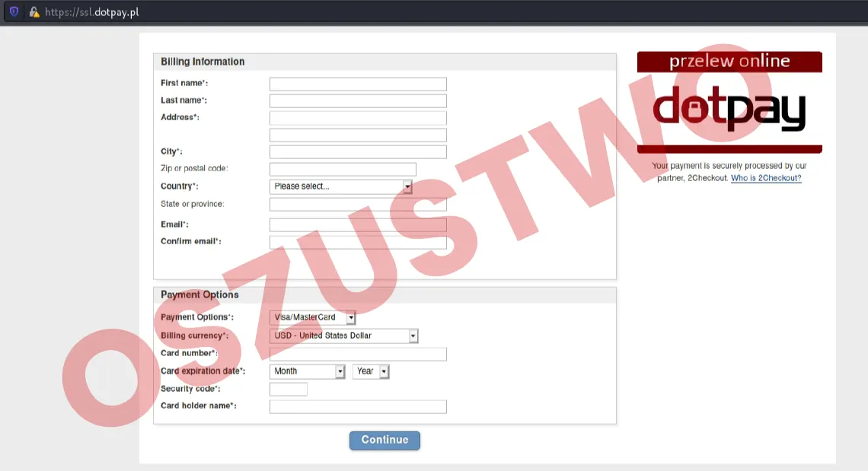Click the shield tracking protection icon
868x471 pixels.
pyautogui.click(x=14, y=11)
